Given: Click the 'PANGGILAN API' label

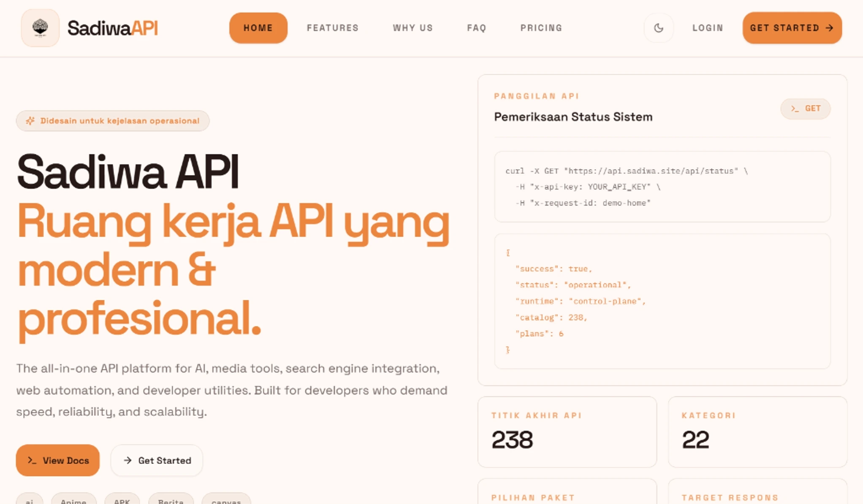Looking at the screenshot, I should [x=536, y=96].
